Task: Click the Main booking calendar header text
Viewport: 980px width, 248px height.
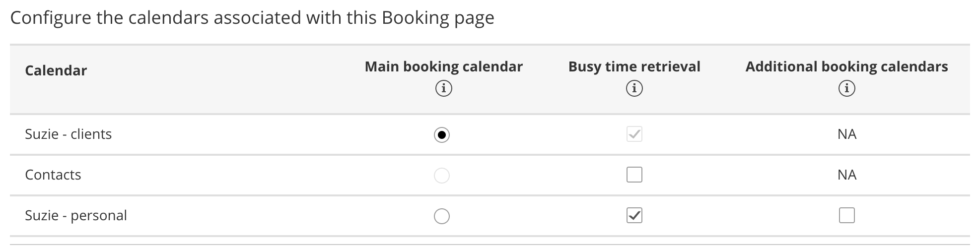Action: pyautogui.click(x=443, y=66)
